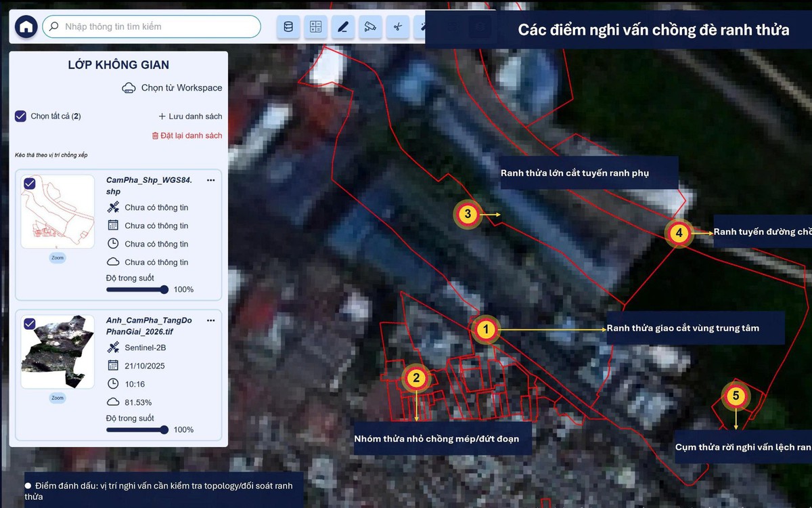Open options menu for CamPha_Shp_WGS84.shp
The height and width of the screenshot is (508, 812).
(210, 180)
